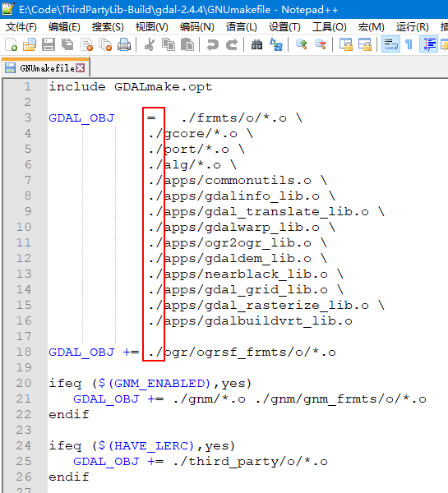Click the Notepad++ title bar app icon
This screenshot has height=493, width=448.
(x=8, y=9)
